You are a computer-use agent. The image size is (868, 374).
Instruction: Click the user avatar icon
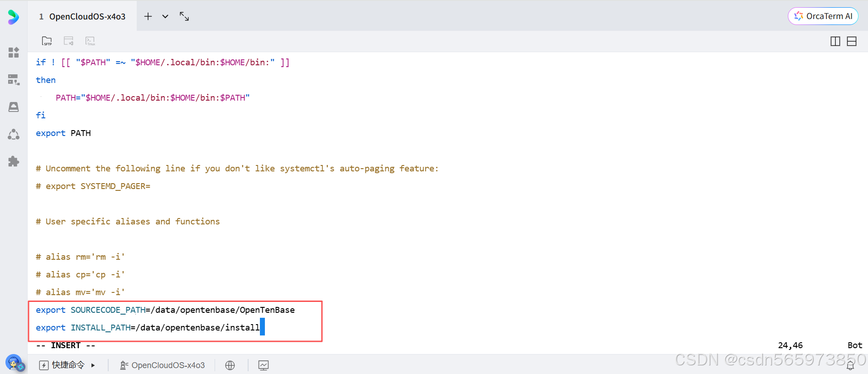coord(14,363)
